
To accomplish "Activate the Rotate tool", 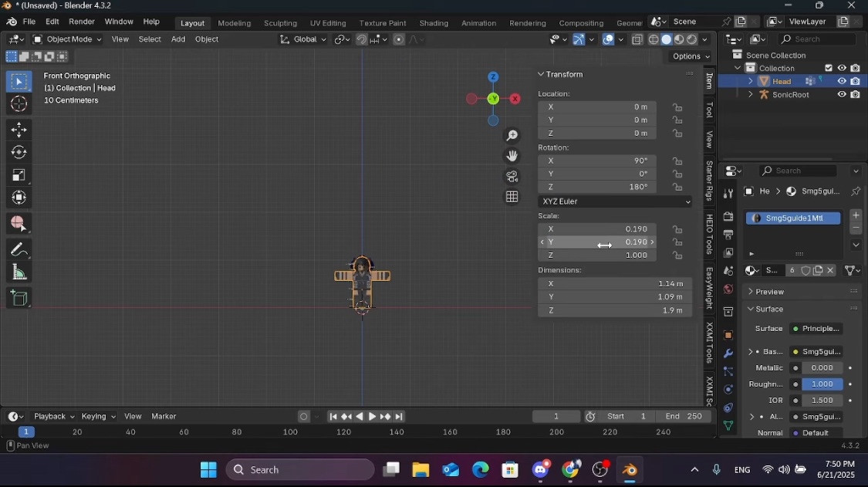I will pyautogui.click(x=19, y=152).
